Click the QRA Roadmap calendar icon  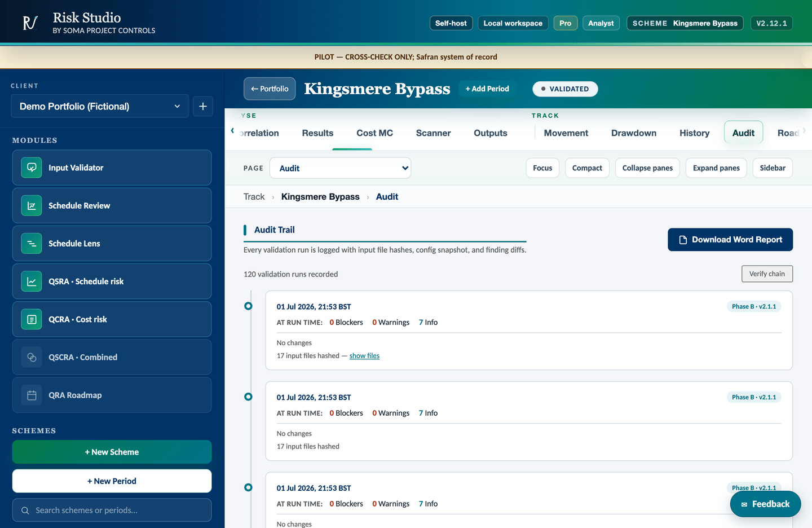coord(32,395)
